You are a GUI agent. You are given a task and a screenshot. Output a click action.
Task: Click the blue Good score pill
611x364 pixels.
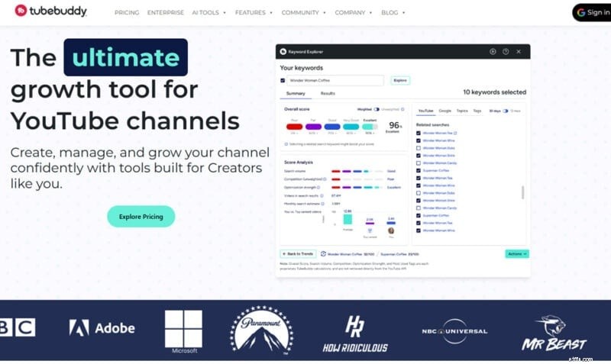[x=332, y=127]
